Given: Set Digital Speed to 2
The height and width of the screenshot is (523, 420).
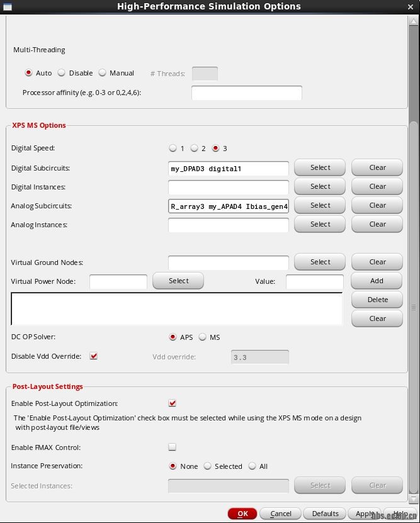Looking at the screenshot, I should (194, 148).
